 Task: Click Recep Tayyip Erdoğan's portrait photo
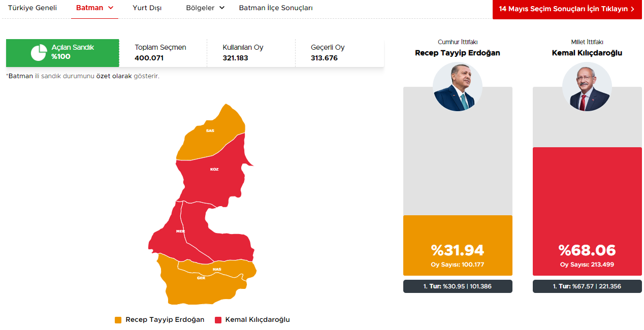click(x=458, y=87)
